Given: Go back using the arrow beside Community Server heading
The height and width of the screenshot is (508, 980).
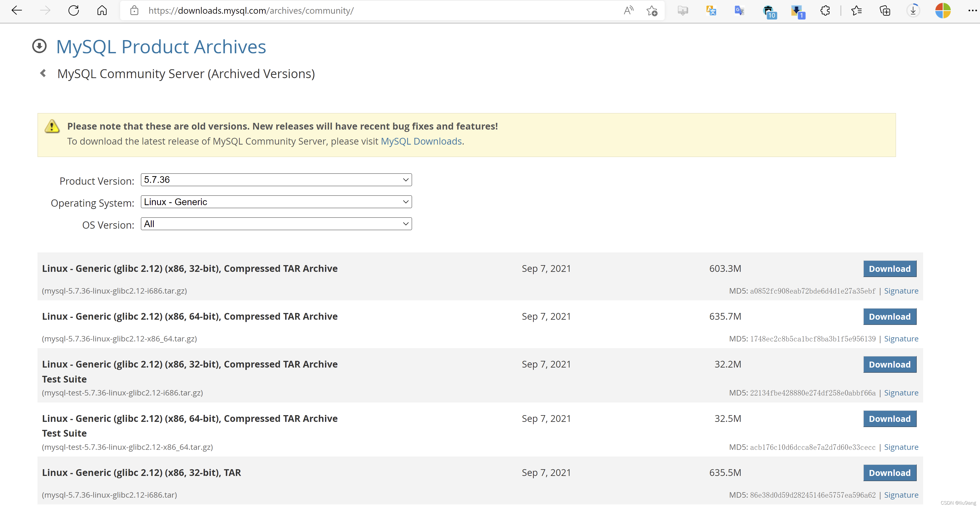Looking at the screenshot, I should coord(43,73).
